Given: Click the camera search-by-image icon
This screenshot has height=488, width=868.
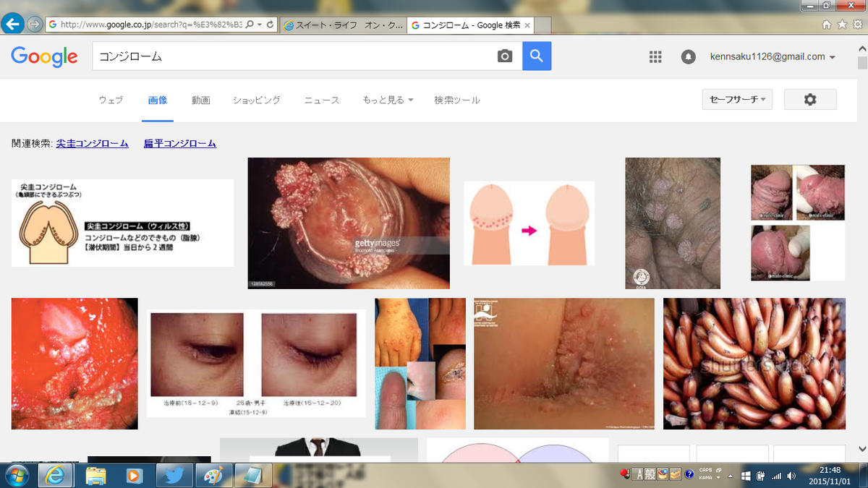Looking at the screenshot, I should click(505, 56).
